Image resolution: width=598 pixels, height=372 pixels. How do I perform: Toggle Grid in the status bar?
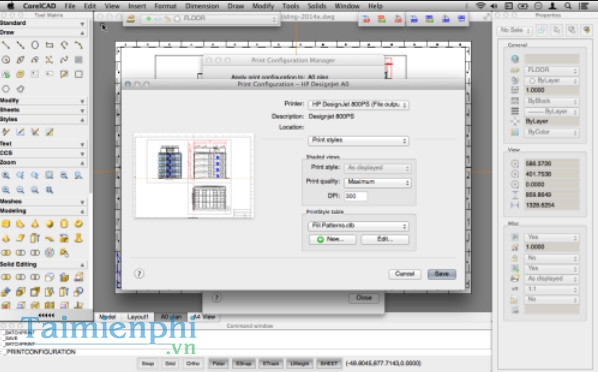click(x=170, y=363)
